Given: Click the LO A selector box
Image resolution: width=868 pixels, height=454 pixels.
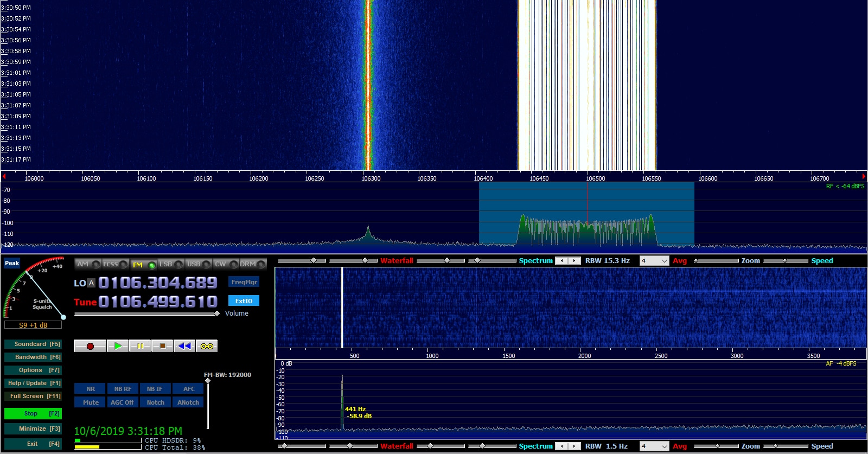Looking at the screenshot, I should pyautogui.click(x=91, y=283).
